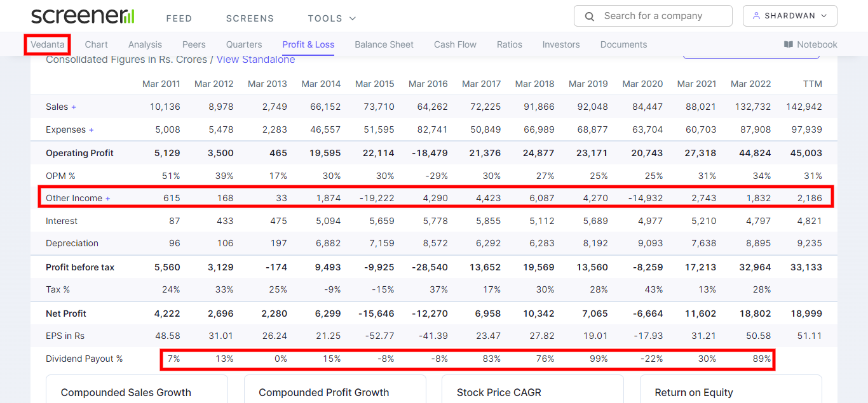Click the search magnifying glass icon
This screenshot has height=403, width=868.
tap(588, 16)
